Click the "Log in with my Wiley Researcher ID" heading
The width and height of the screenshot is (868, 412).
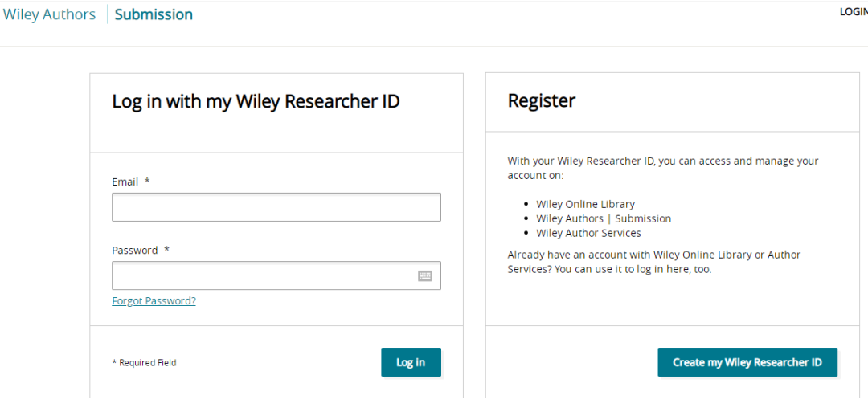pyautogui.click(x=256, y=101)
